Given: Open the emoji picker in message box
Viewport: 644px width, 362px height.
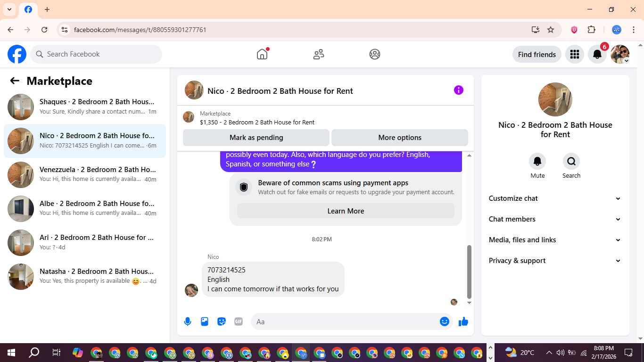Looking at the screenshot, I should (x=445, y=321).
